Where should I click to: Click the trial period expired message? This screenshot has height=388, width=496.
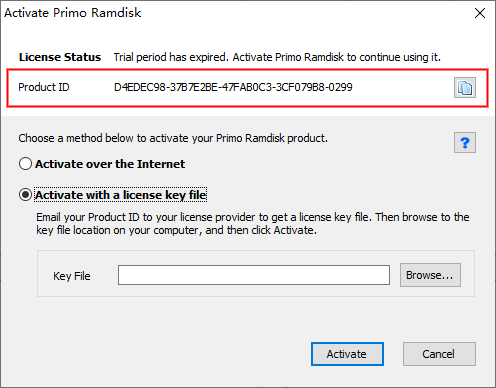point(277,57)
